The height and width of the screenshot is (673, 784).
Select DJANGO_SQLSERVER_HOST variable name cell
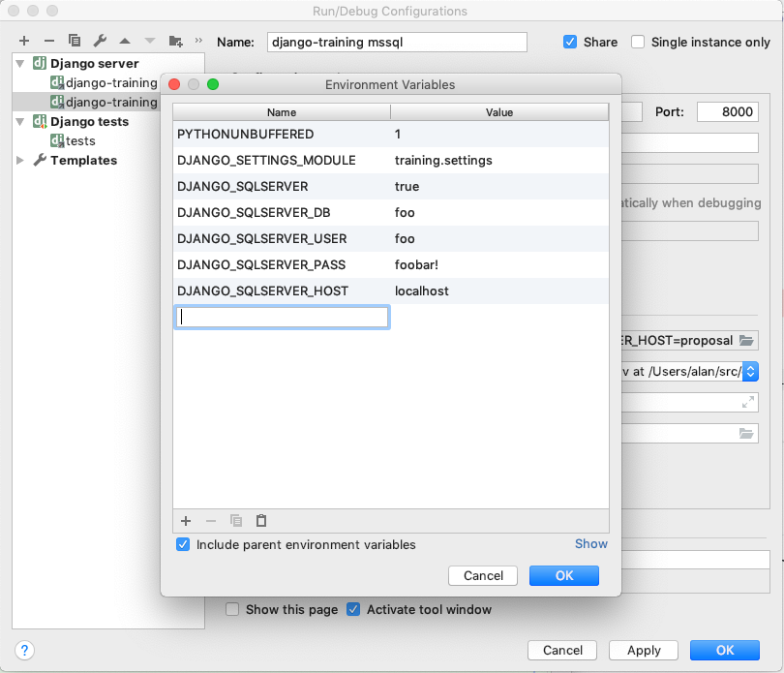(282, 291)
